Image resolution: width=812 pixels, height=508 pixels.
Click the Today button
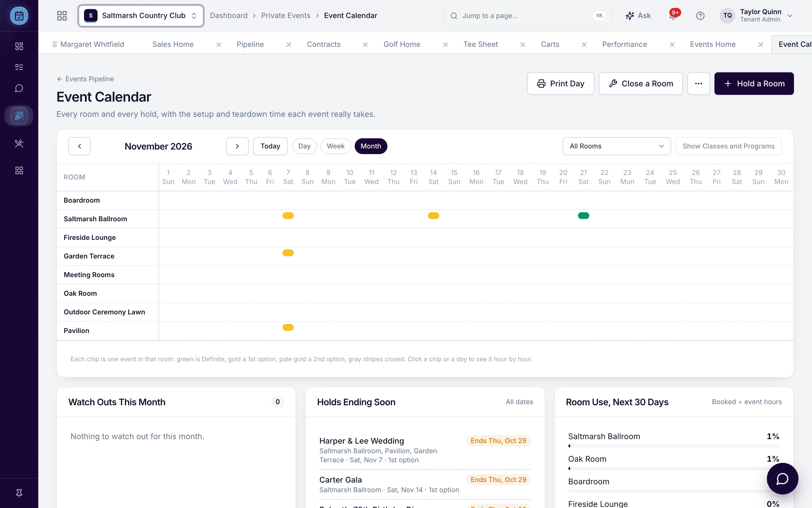(270, 146)
